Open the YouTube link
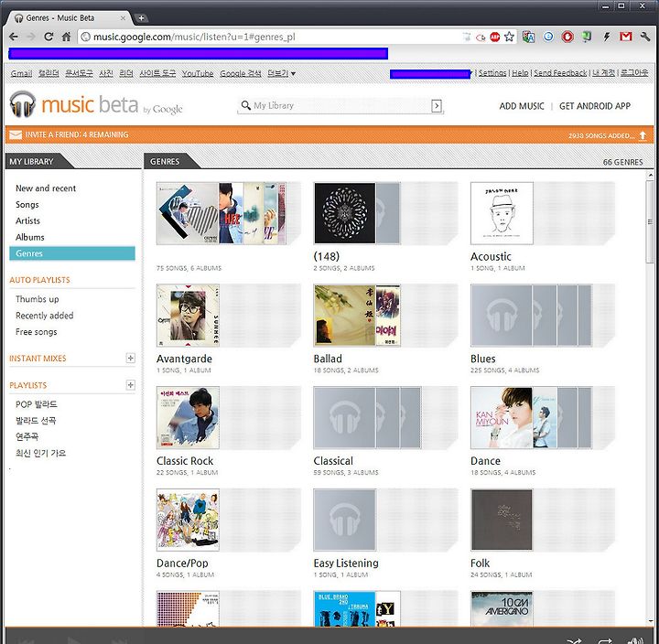 [198, 73]
